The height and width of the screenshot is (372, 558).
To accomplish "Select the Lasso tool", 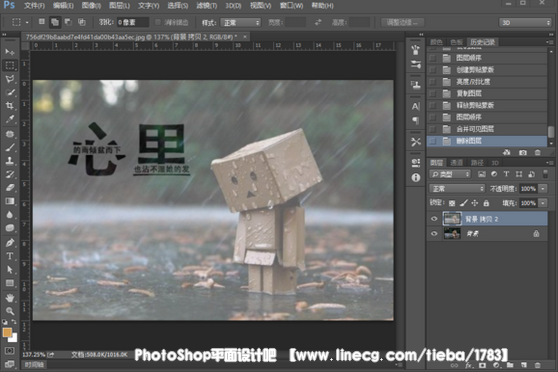I will click(x=10, y=79).
